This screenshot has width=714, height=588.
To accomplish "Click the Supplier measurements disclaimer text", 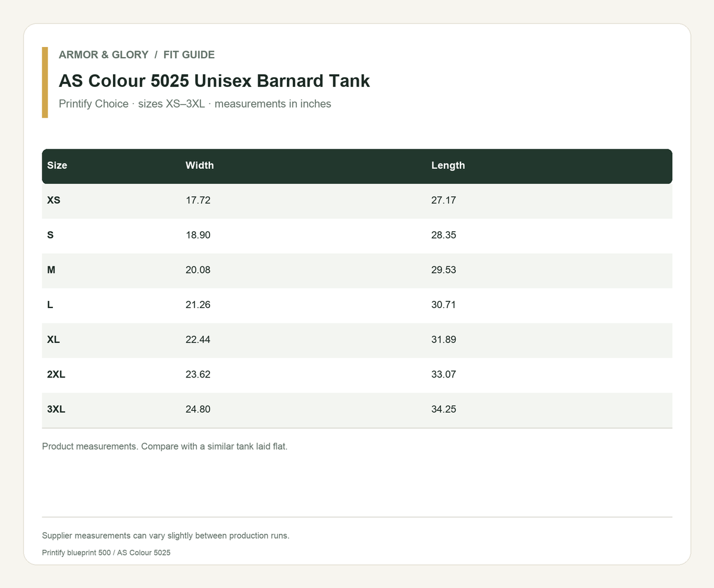I will click(x=166, y=536).
